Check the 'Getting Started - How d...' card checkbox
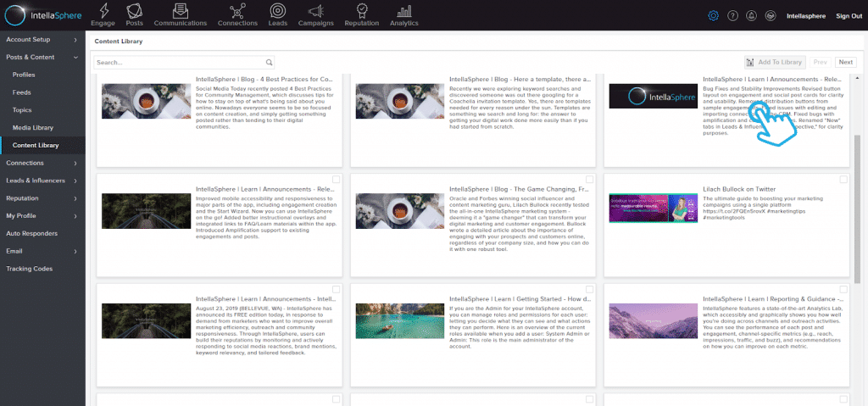This screenshot has width=868, height=406. pos(590,289)
